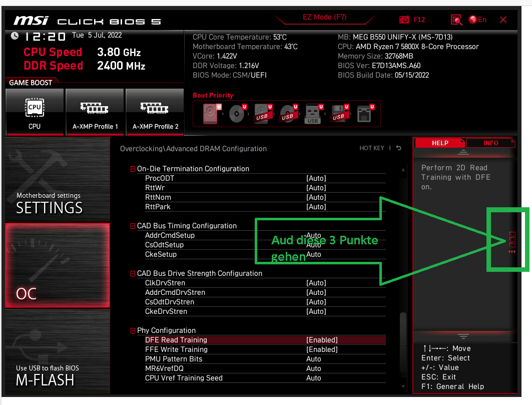
Task: Select the USB key boot device
Action: [x=313, y=114]
